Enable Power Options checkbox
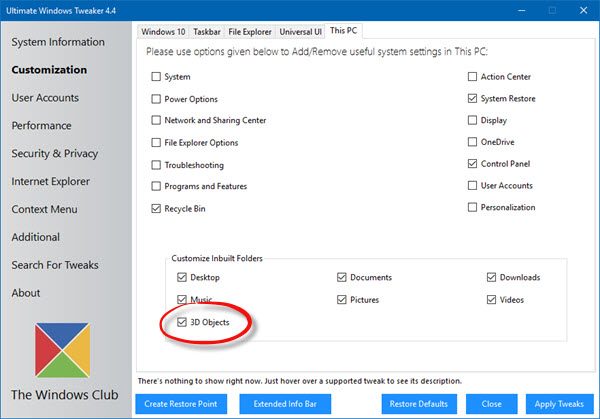The image size is (600, 419). [156, 99]
